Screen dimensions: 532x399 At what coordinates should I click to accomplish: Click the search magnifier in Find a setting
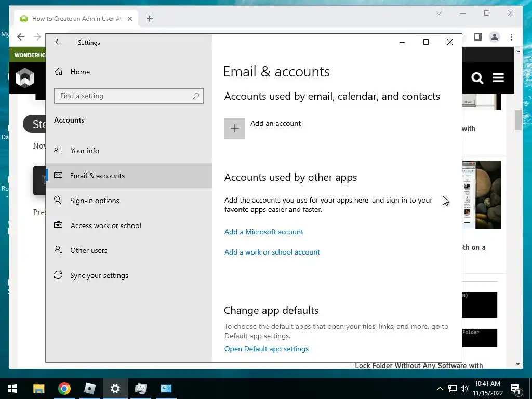(196, 96)
